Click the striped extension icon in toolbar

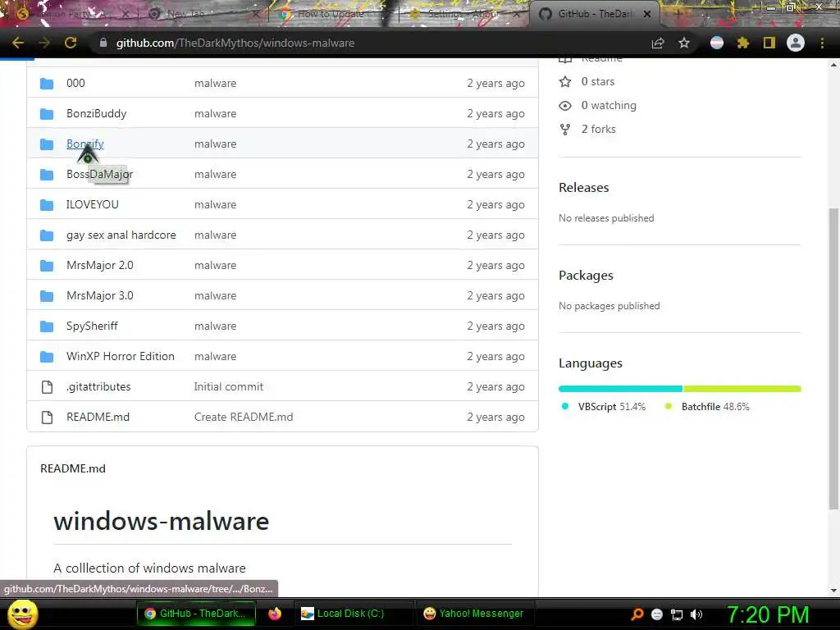[717, 43]
